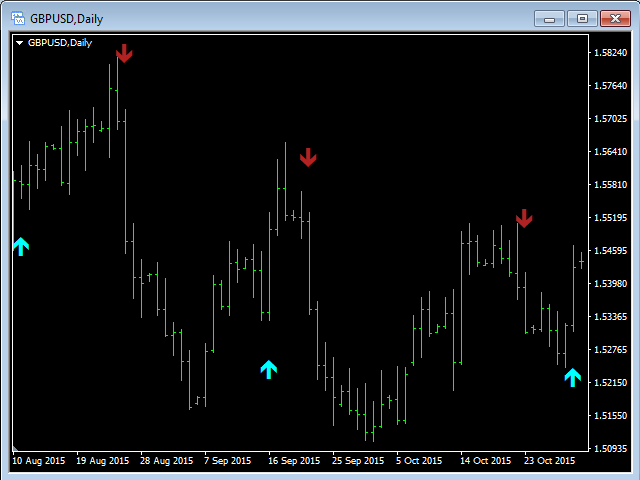
Task: Click the cyan buy arrow near 10 Aug 2015
Action: 21,247
